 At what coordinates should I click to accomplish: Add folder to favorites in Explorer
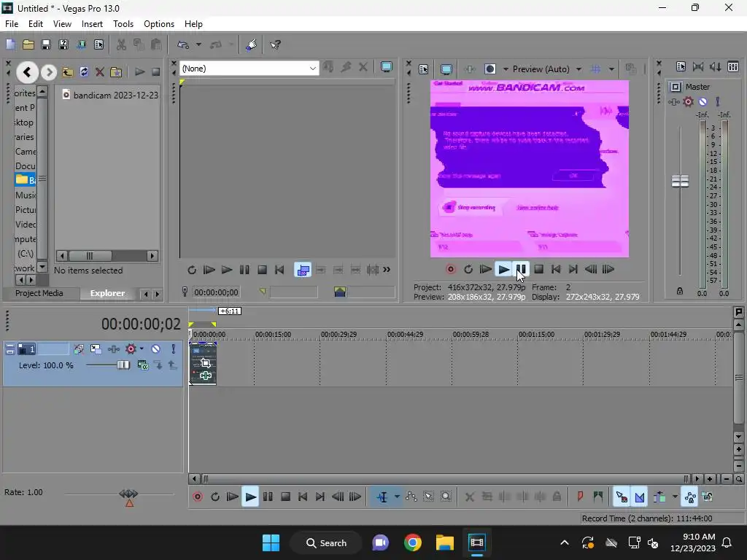pos(116,72)
